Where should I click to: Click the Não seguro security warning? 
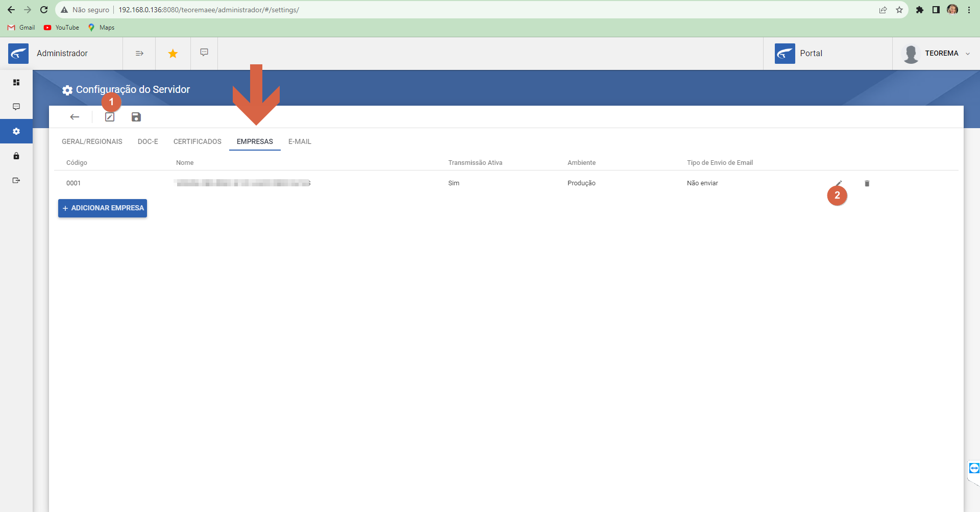tap(85, 10)
